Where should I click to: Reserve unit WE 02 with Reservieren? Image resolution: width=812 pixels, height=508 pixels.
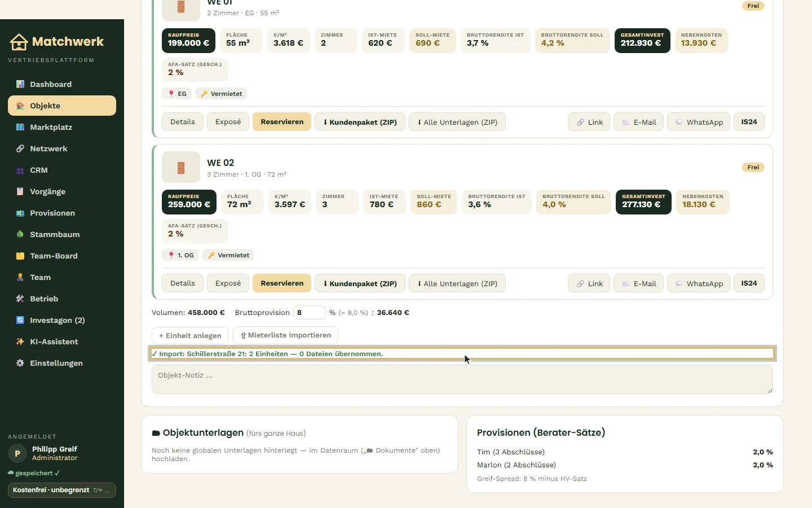(x=282, y=283)
